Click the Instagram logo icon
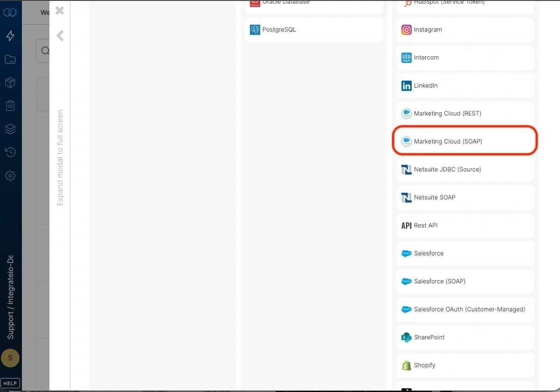Image resolution: width=560 pixels, height=392 pixels. tap(406, 30)
